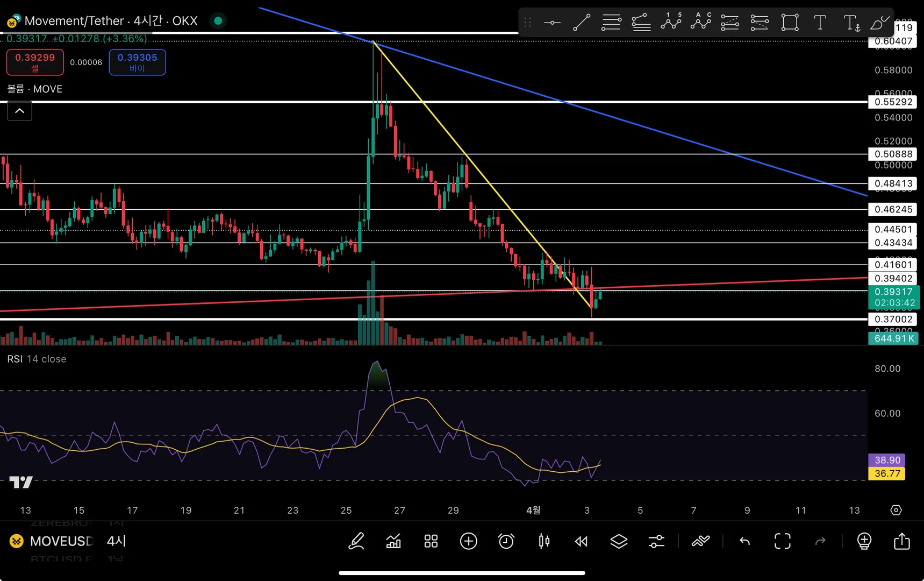
Task: Click the 0.37002 price label
Action: pos(893,319)
